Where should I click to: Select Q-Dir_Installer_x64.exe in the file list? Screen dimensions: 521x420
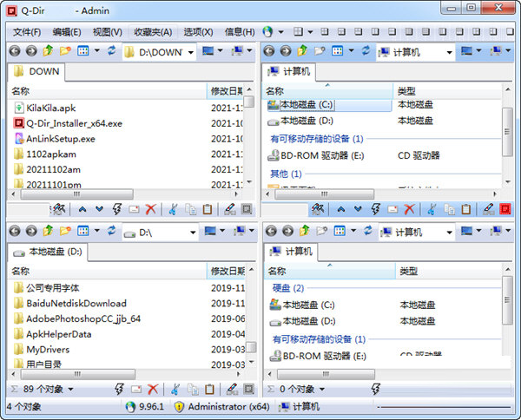coord(74,123)
